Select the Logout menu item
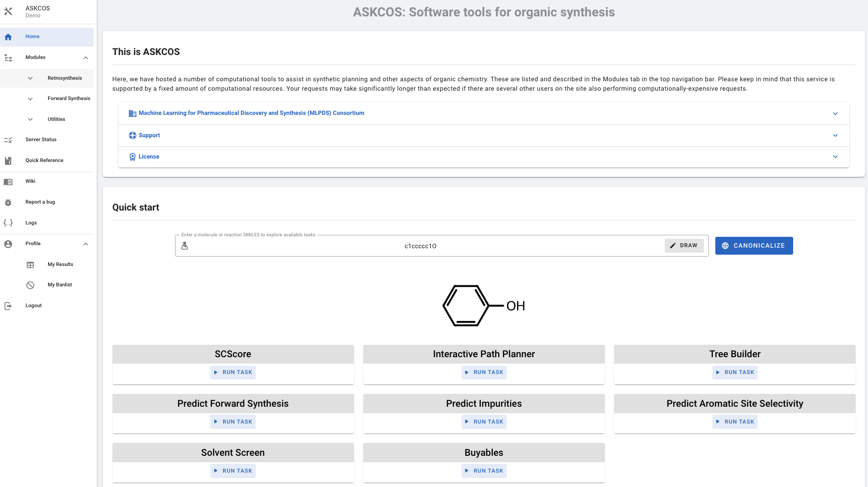The image size is (868, 487). pos(47,306)
